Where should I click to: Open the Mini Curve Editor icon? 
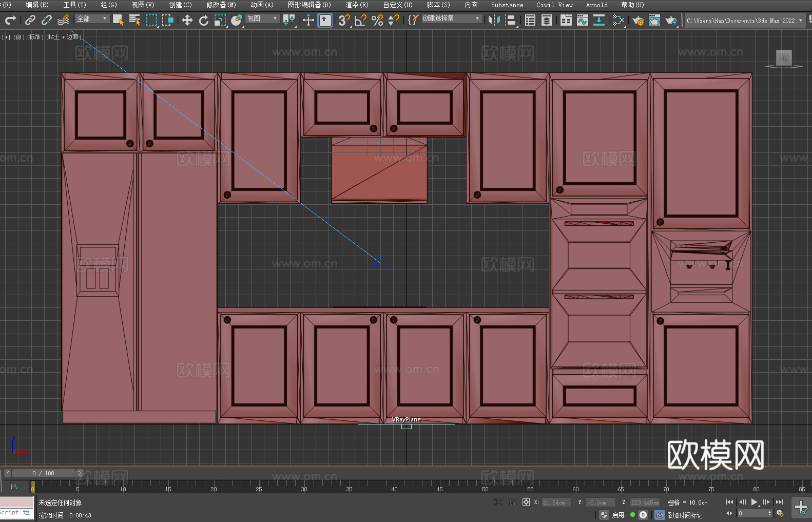tap(14, 486)
